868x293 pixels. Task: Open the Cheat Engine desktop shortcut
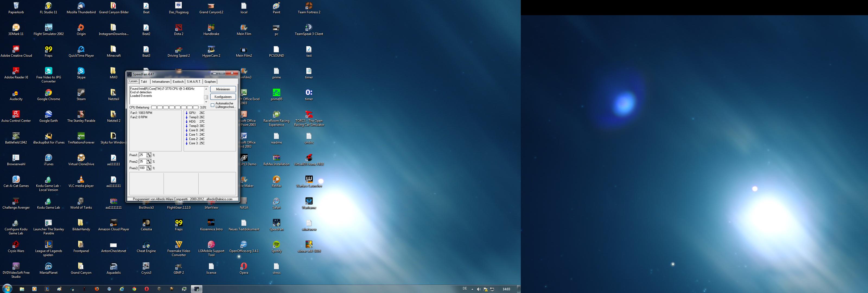pos(146,245)
